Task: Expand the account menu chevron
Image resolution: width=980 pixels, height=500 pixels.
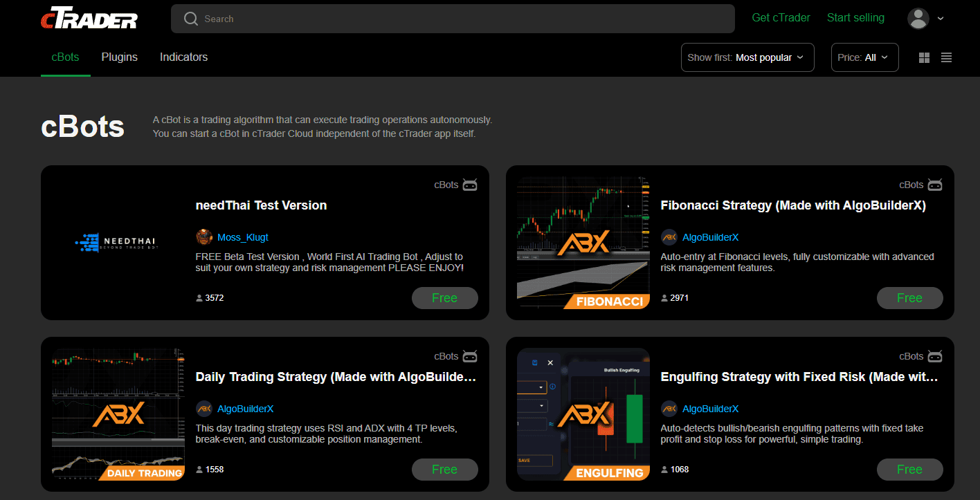Action: pyautogui.click(x=941, y=19)
